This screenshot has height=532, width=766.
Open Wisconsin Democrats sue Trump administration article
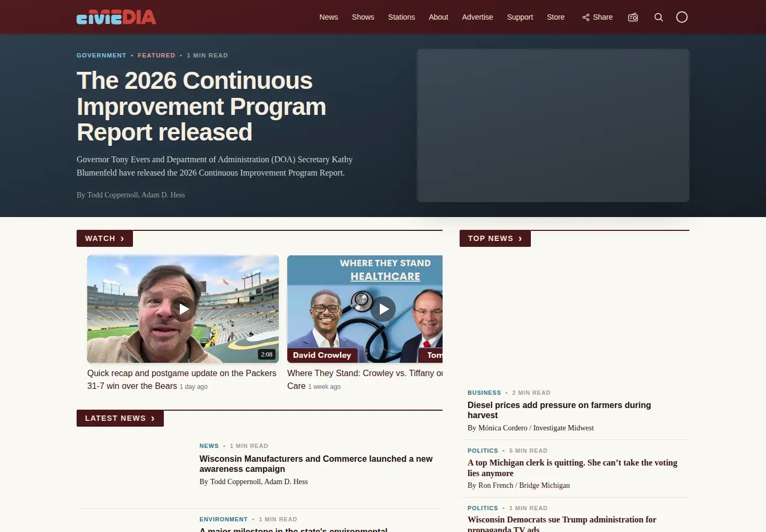(562, 523)
